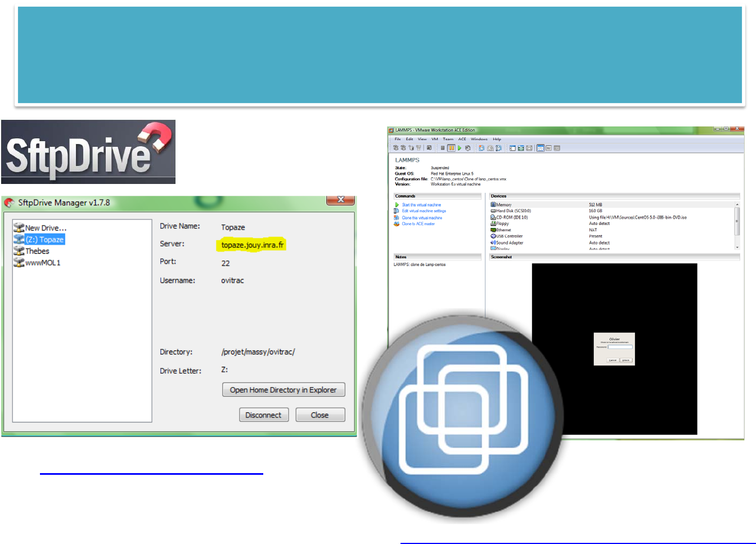Click the guest OS 'Red Hat Enterprise Linux 5'

click(452, 173)
